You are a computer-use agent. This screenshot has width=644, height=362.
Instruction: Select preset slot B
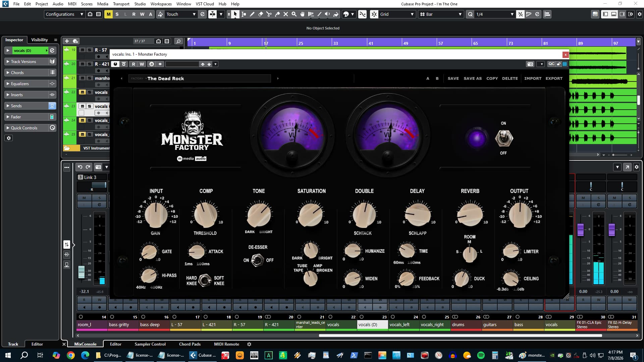click(x=437, y=78)
